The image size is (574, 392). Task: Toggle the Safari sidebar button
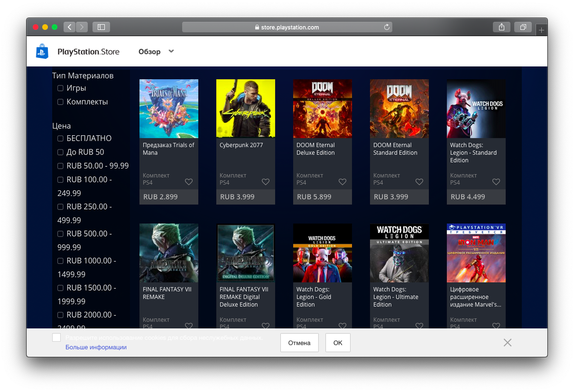pyautogui.click(x=101, y=27)
